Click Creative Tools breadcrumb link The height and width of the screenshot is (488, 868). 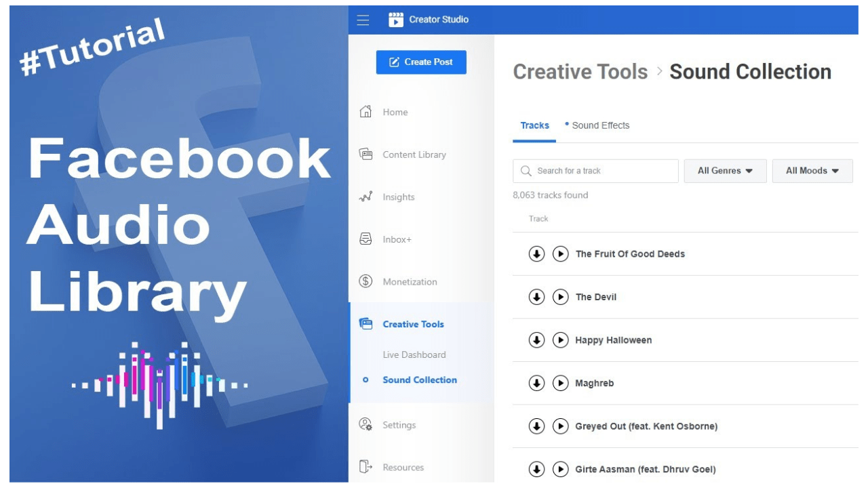(580, 72)
